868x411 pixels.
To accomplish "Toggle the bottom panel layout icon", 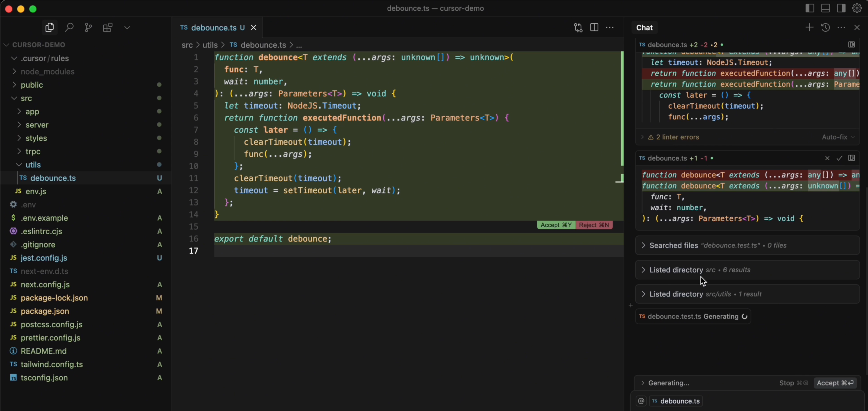I will (x=825, y=8).
